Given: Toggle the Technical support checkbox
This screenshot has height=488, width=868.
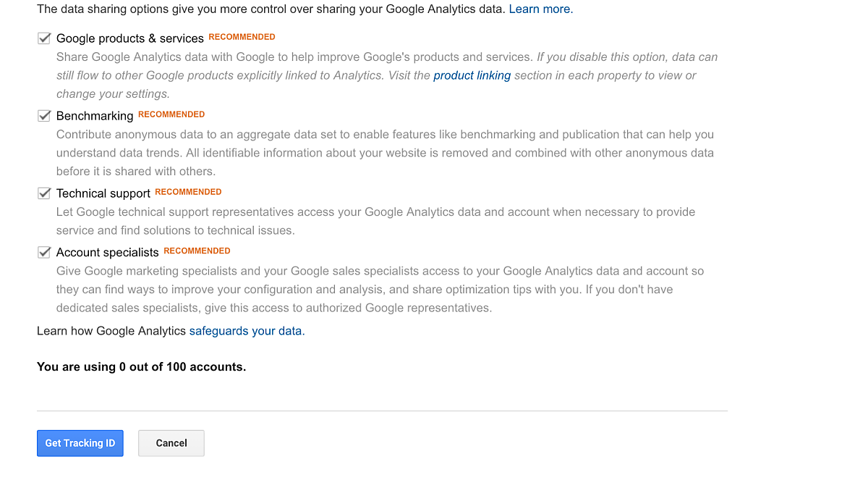Looking at the screenshot, I should (44, 193).
